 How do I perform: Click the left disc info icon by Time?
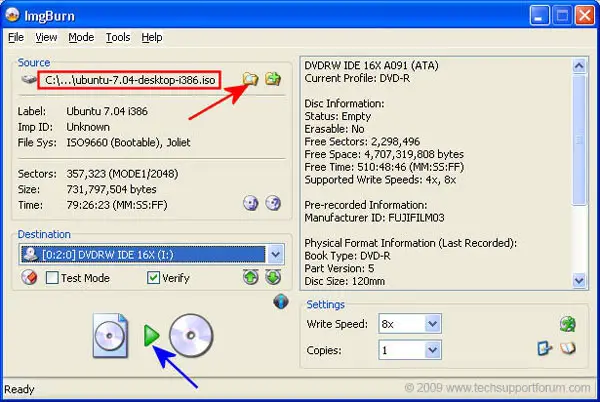coord(251,203)
